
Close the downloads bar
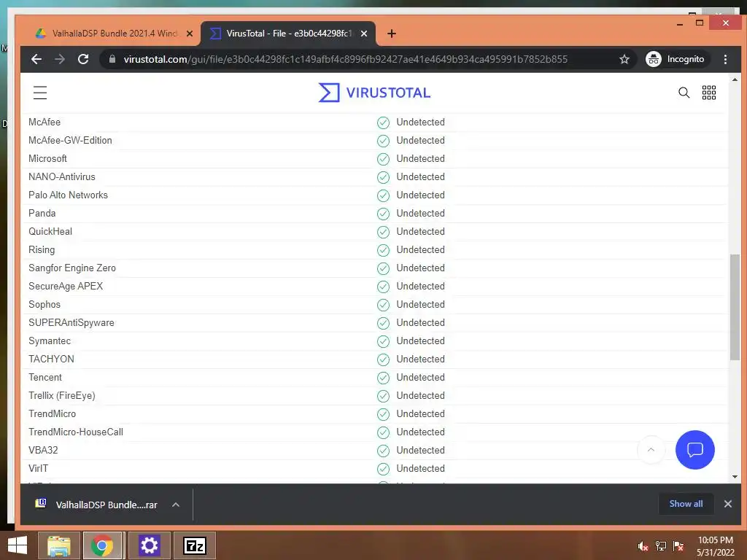pyautogui.click(x=728, y=504)
